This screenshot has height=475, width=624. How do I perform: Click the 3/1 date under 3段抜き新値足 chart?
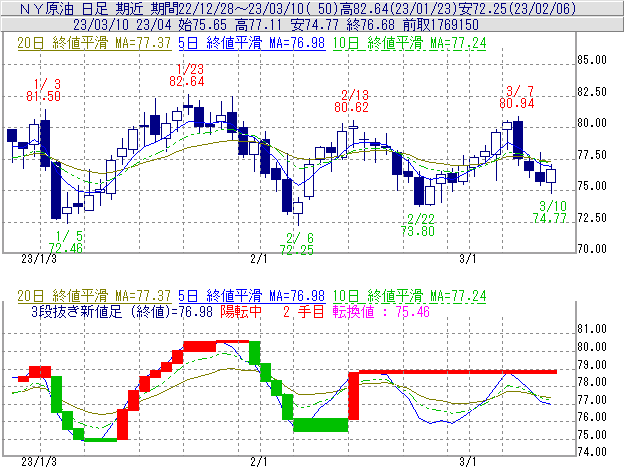click(x=468, y=462)
